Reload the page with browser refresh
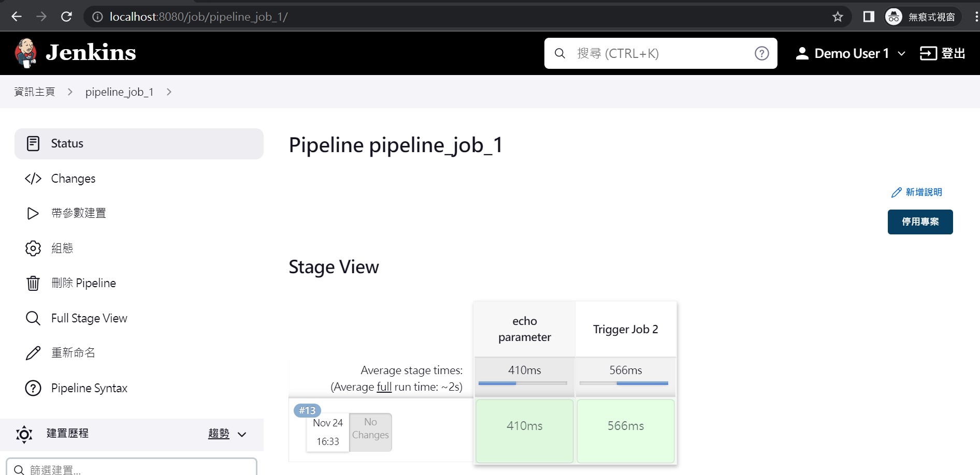The height and width of the screenshot is (475, 980). point(66,17)
